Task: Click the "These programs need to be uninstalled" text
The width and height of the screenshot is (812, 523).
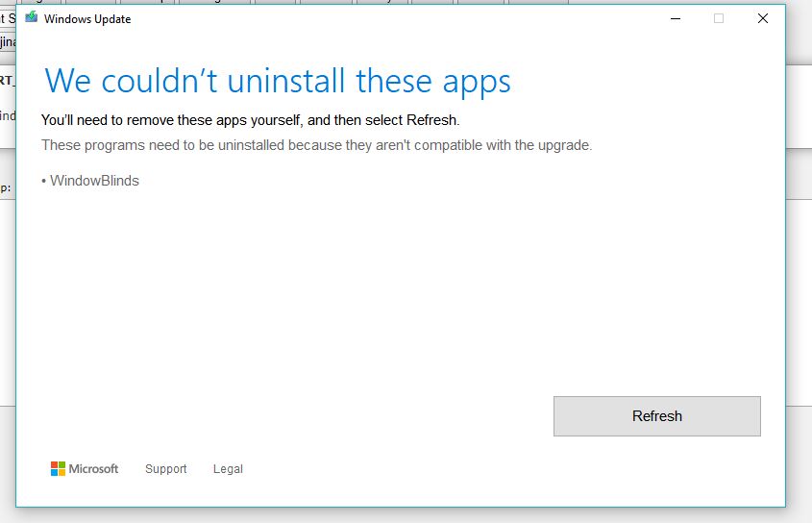Action: pyautogui.click(x=316, y=145)
